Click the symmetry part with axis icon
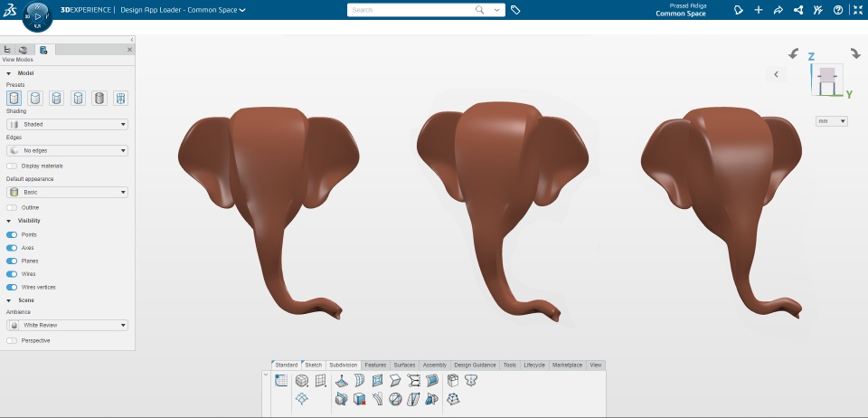 pyautogui.click(x=471, y=380)
